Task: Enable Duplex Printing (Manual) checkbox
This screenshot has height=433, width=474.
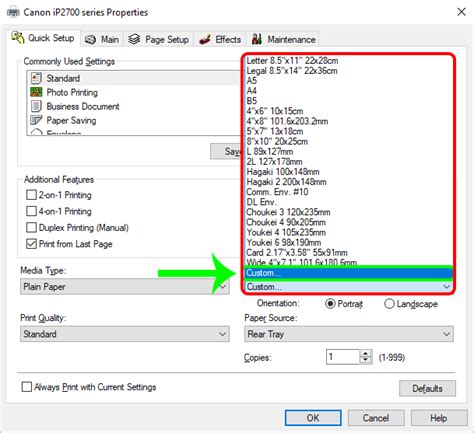Action: click(x=31, y=228)
